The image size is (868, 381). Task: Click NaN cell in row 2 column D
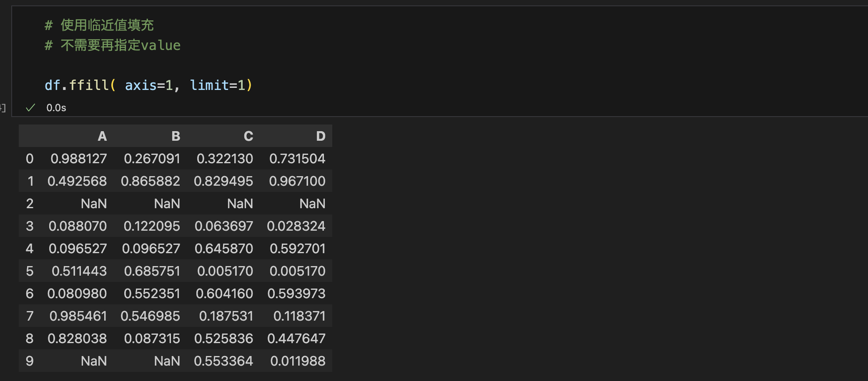pyautogui.click(x=312, y=204)
